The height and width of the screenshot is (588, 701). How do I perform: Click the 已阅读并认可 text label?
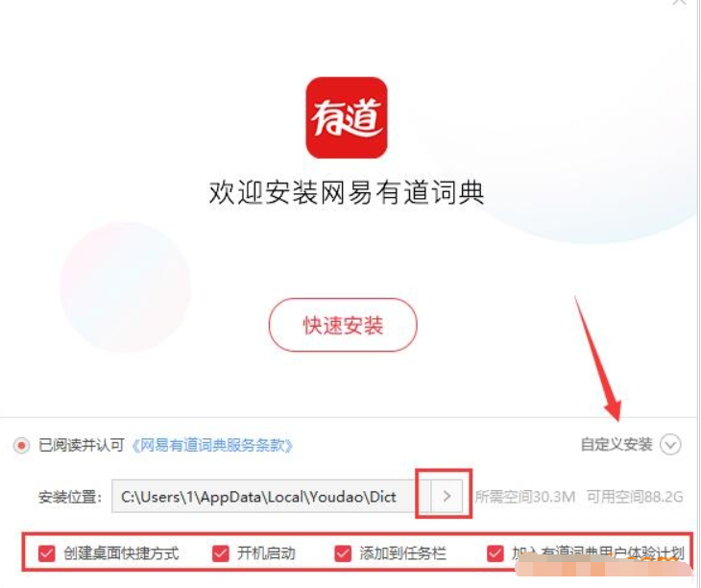(x=82, y=446)
